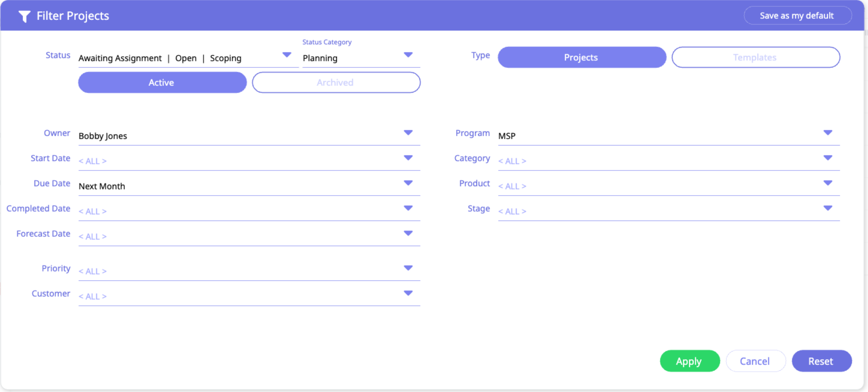Open the Status dropdown arrow

click(286, 55)
